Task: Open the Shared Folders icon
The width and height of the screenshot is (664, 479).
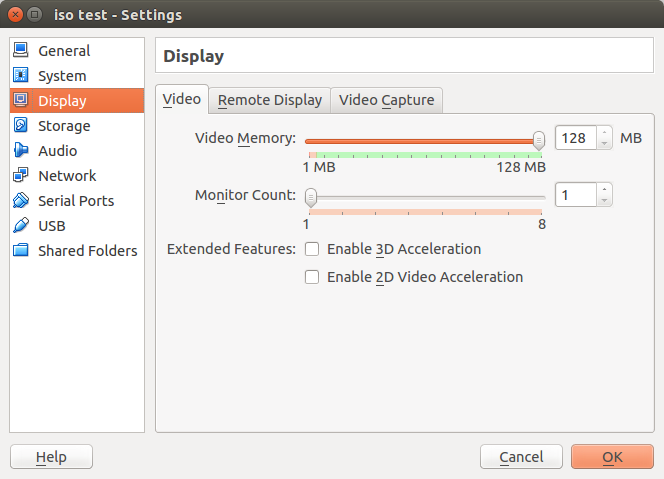Action: pos(21,250)
